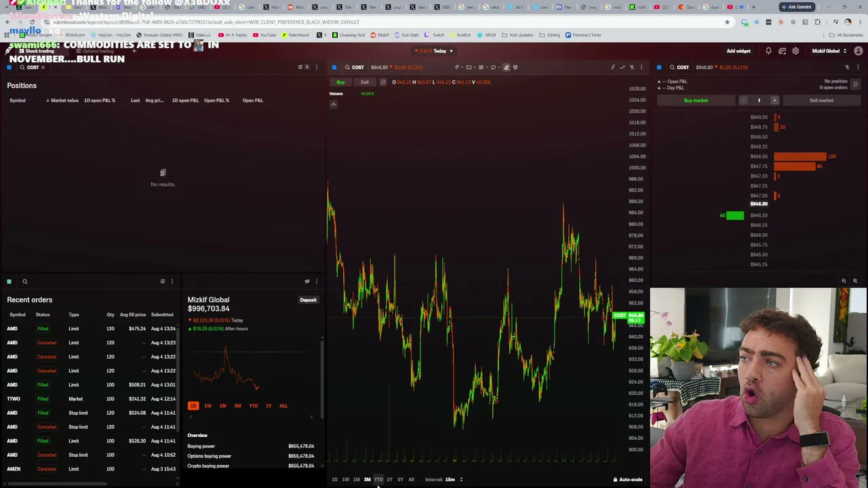Image resolution: width=868 pixels, height=488 pixels.
Task: Click the blue link-color square on order ladder widget
Action: point(659,67)
